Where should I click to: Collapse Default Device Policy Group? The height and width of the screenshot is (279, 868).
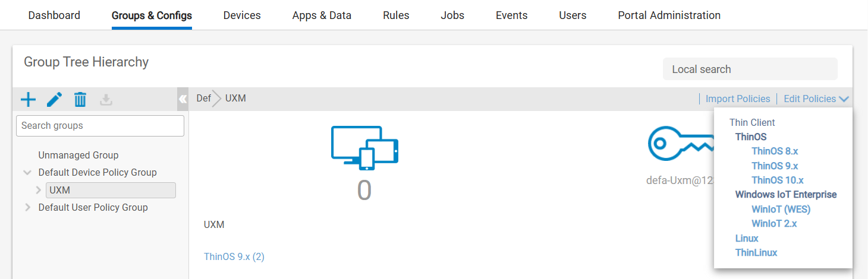coord(27,173)
